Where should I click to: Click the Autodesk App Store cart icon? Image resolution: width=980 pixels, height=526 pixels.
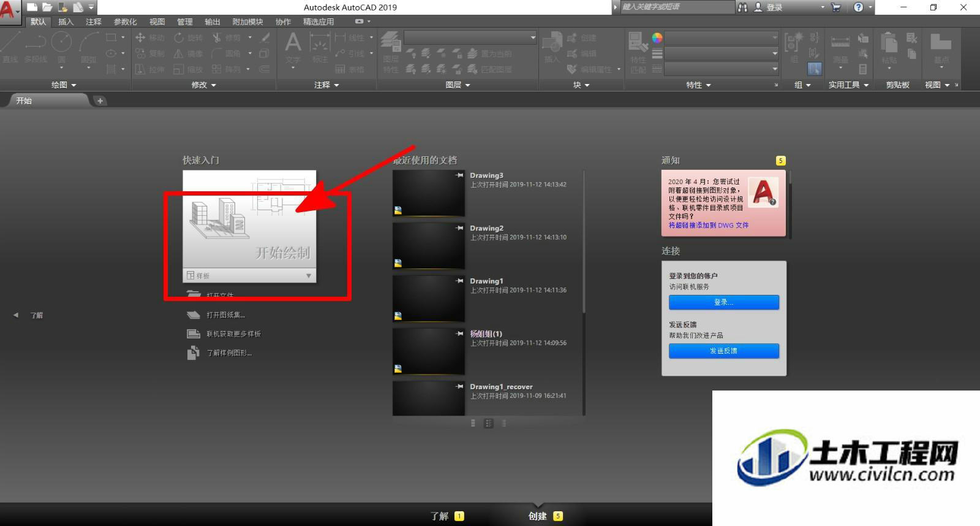point(836,7)
